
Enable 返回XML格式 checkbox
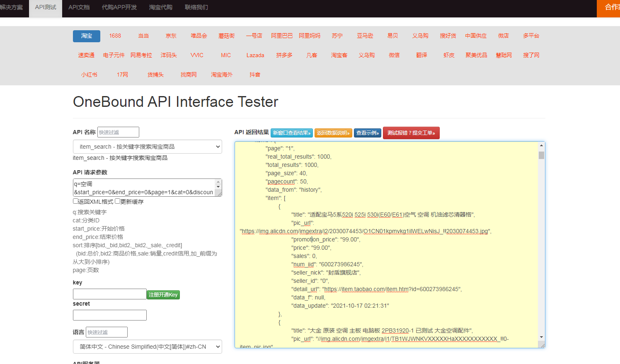[75, 201]
